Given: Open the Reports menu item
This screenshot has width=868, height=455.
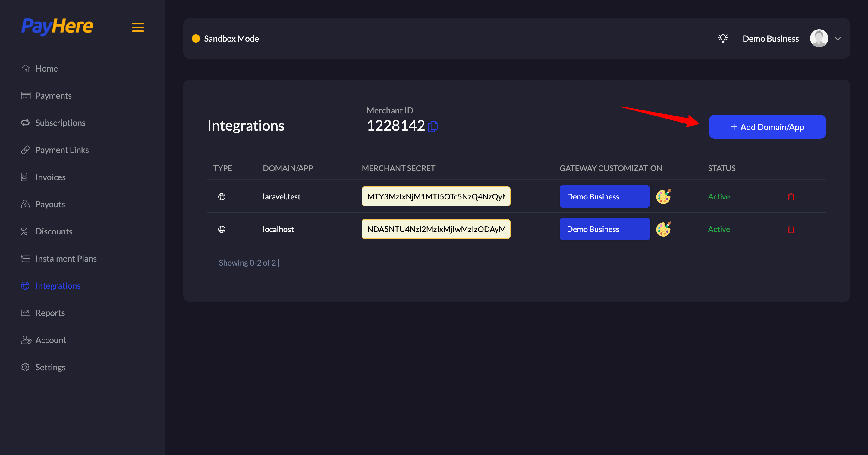Looking at the screenshot, I should tap(50, 313).
